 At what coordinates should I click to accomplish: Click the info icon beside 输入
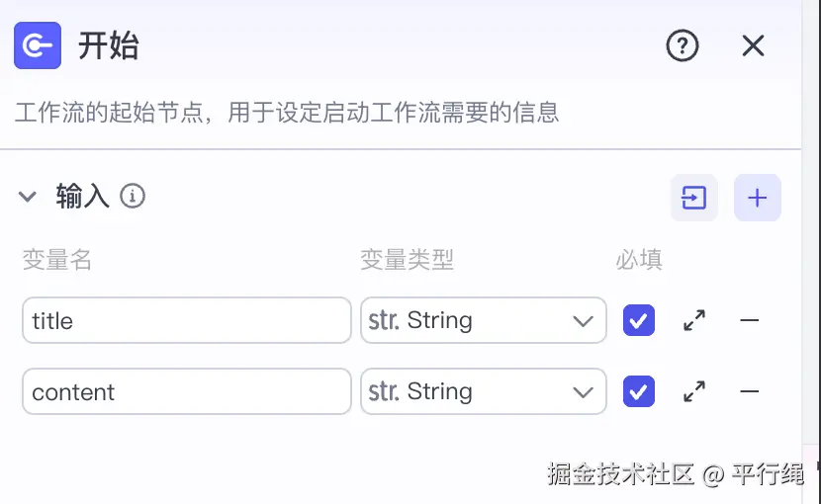133,197
